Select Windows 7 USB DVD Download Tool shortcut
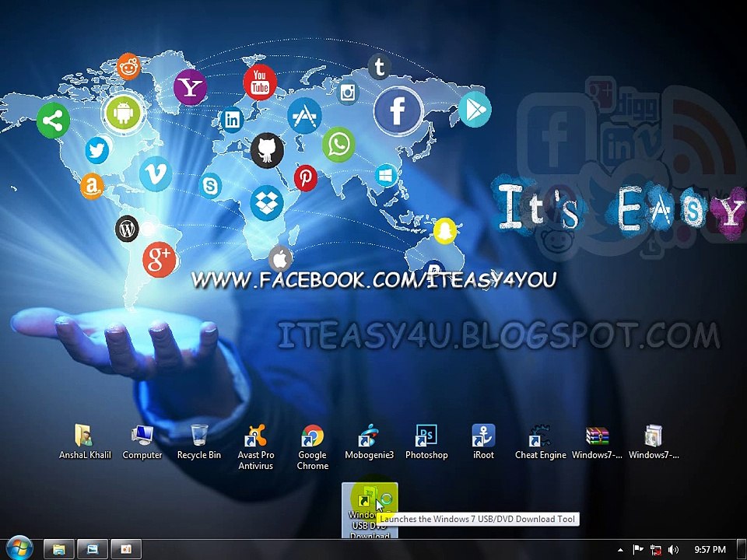 [370, 510]
